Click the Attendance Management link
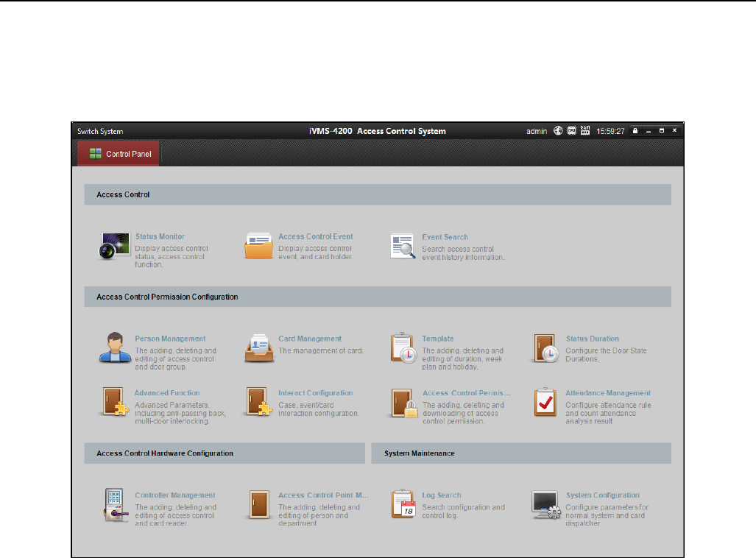The image size is (756, 558). (608, 392)
